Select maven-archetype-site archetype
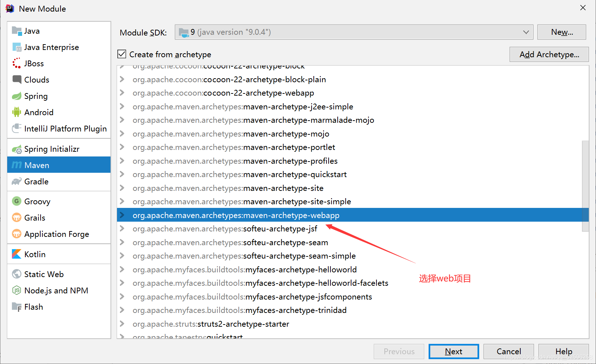596x364 pixels. point(228,188)
